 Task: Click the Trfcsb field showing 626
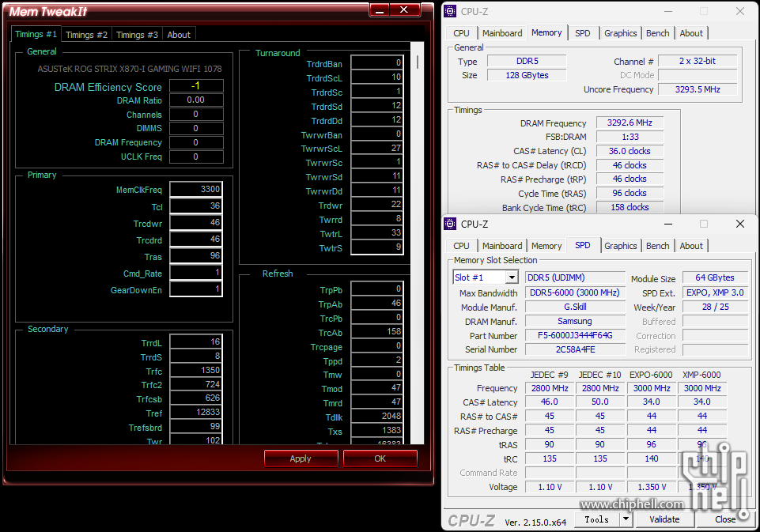point(196,398)
